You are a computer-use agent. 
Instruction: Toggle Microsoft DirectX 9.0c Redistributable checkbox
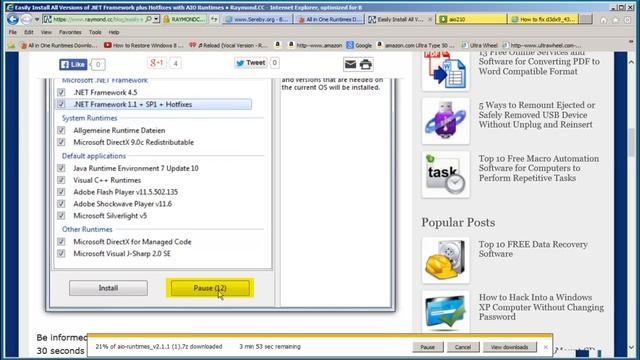pyautogui.click(x=61, y=142)
